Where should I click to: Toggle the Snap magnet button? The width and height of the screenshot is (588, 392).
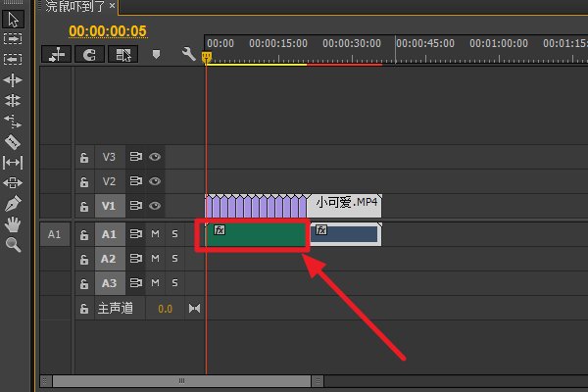pyautogui.click(x=88, y=55)
